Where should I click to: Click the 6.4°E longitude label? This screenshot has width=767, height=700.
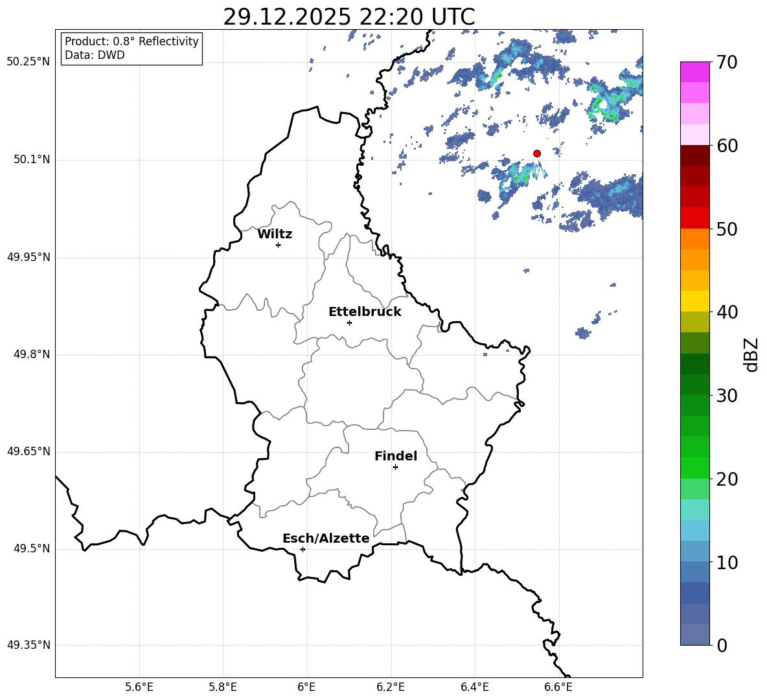[x=474, y=687]
